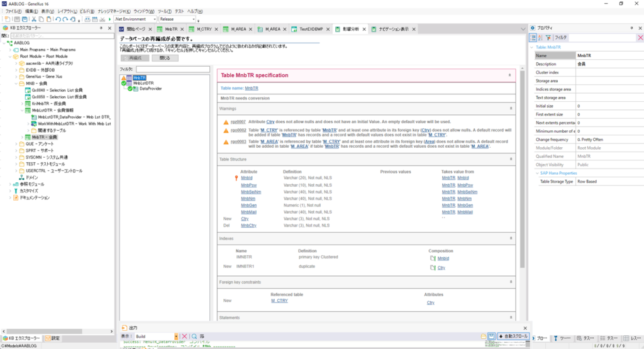This screenshot has width=644, height=349.
Task: Select the ドメイン tree item
Action: (x=31, y=178)
